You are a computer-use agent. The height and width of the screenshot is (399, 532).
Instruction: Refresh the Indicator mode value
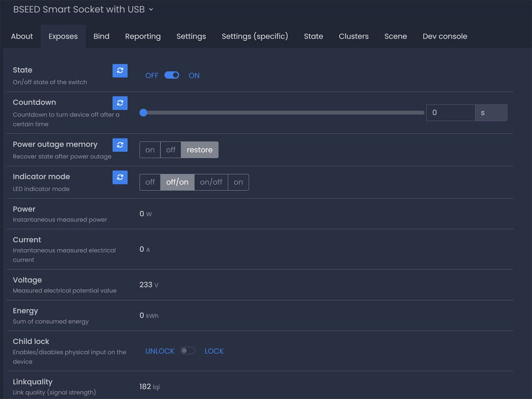point(120,177)
